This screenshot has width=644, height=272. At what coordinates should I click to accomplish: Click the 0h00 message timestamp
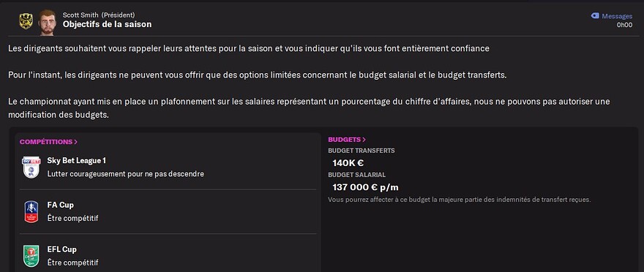(x=625, y=25)
